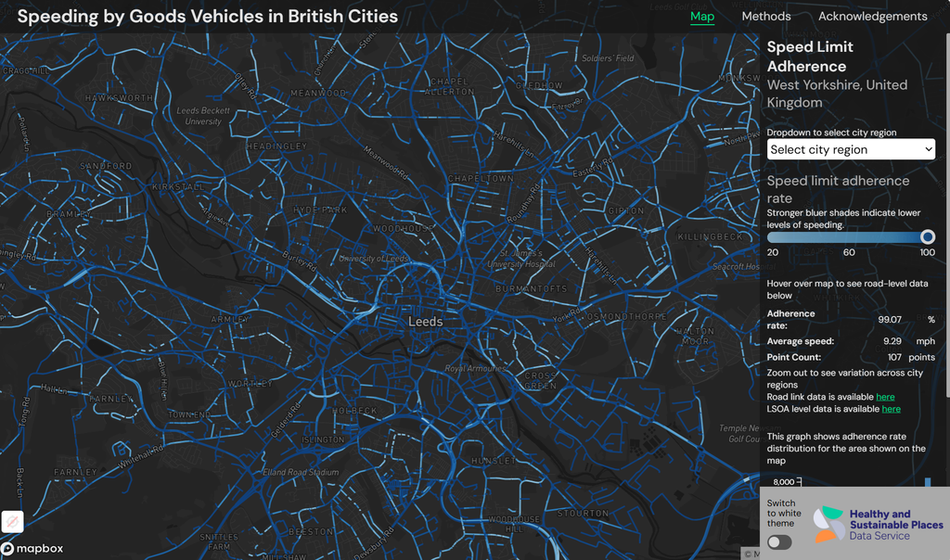Click the Hyde Park label on the map
The height and width of the screenshot is (560, 950).
point(320,210)
